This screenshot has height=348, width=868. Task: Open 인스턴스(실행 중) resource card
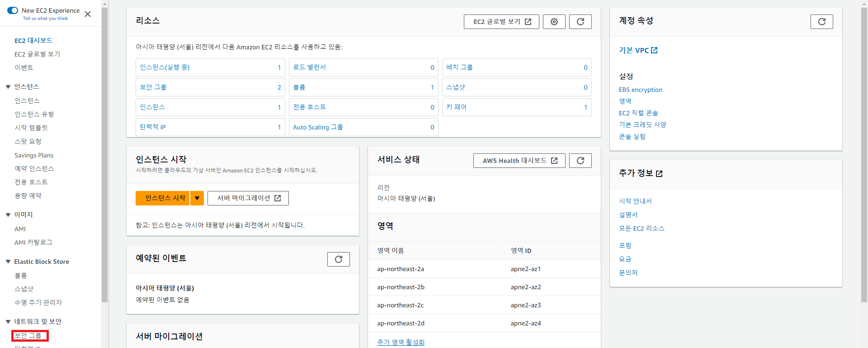210,67
